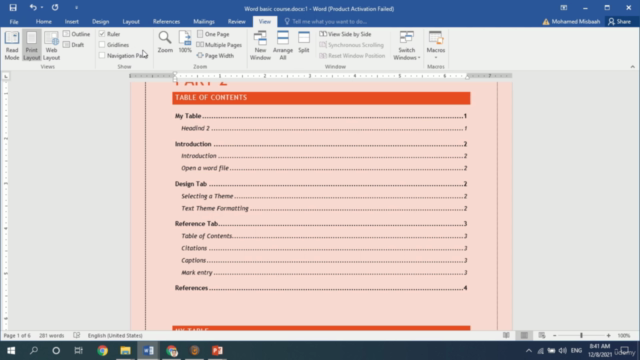
Task: Collapse the ribbon with the chevron
Action: [632, 67]
